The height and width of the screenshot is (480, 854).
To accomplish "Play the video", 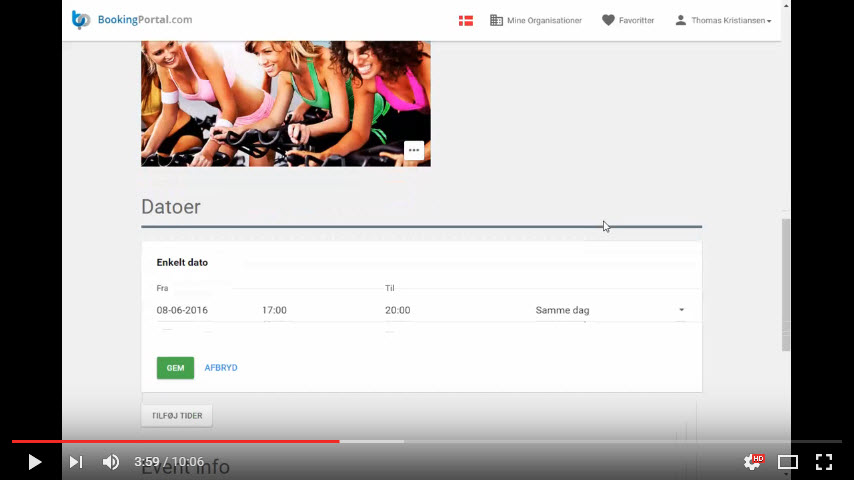I will click(34, 462).
